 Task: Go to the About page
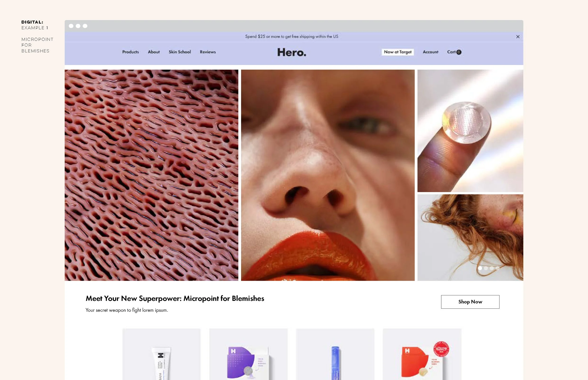click(153, 52)
